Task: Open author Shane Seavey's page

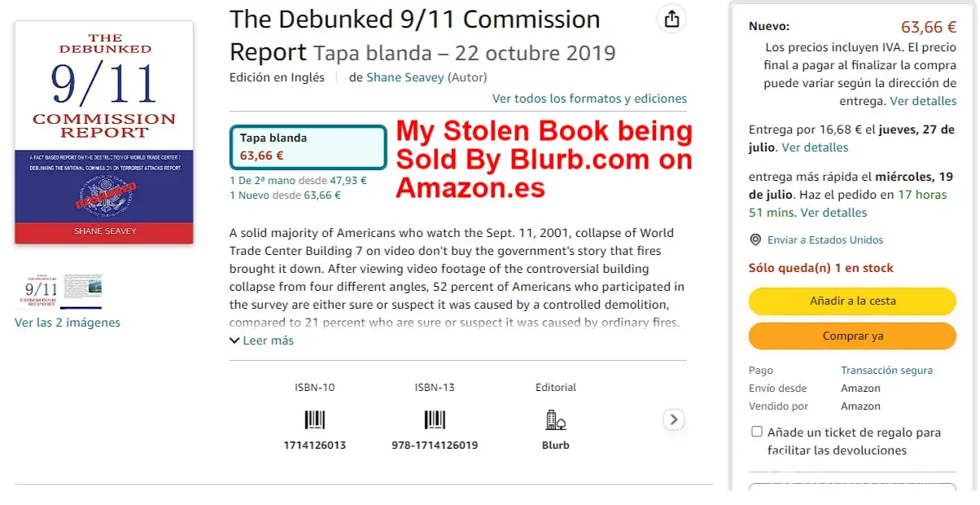Action: [x=405, y=77]
